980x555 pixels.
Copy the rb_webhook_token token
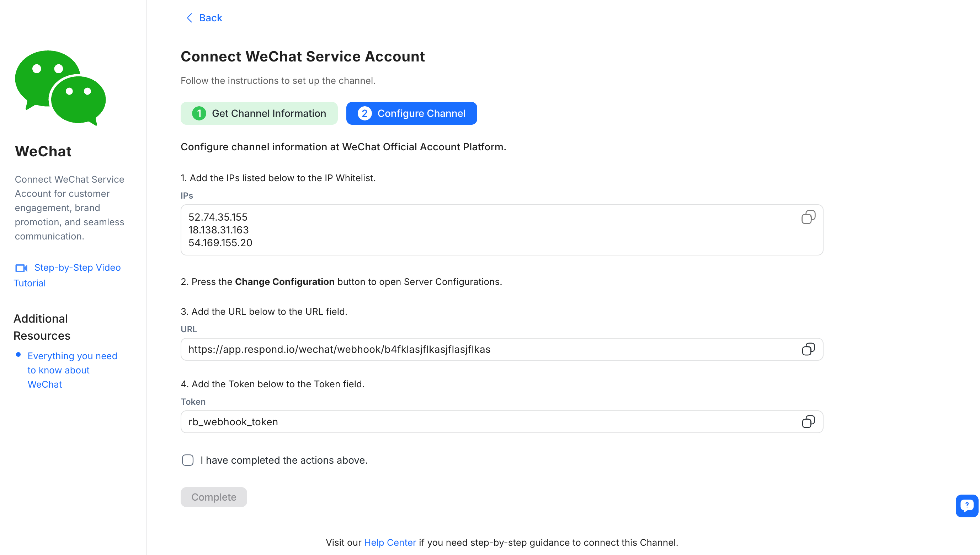[808, 422]
